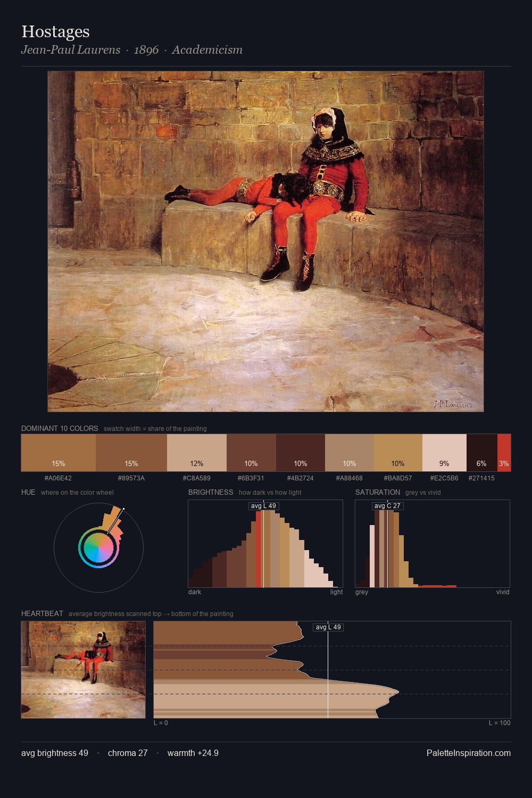Select the #4B2724 swatch
Viewport: 532px width, 798px height.
click(301, 453)
